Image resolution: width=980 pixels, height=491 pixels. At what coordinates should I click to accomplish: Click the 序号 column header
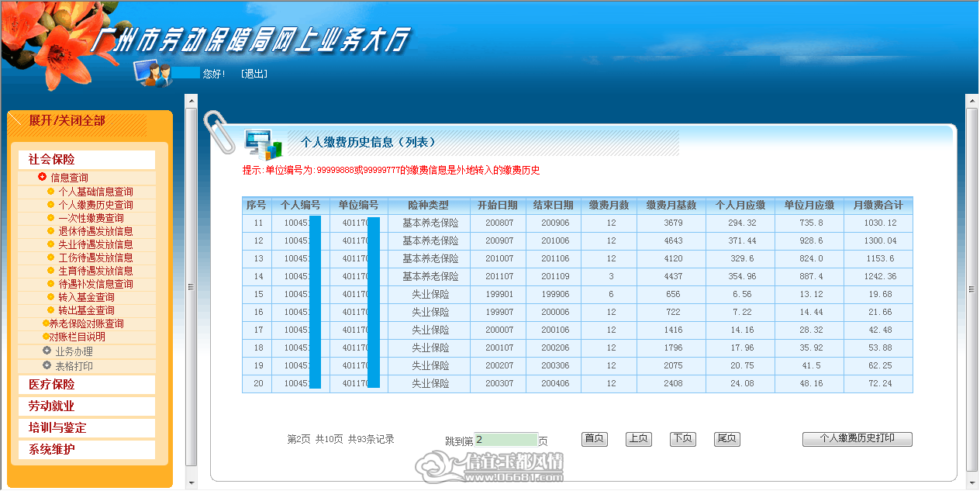257,206
